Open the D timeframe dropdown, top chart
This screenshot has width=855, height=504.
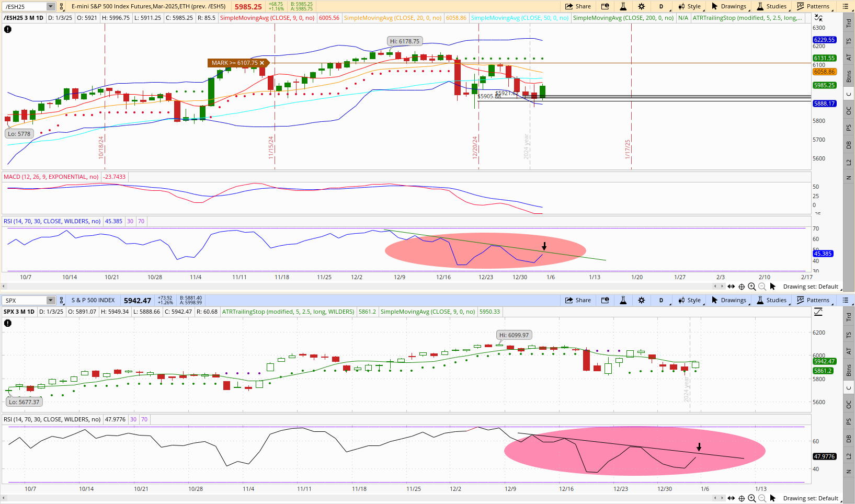tap(661, 6)
